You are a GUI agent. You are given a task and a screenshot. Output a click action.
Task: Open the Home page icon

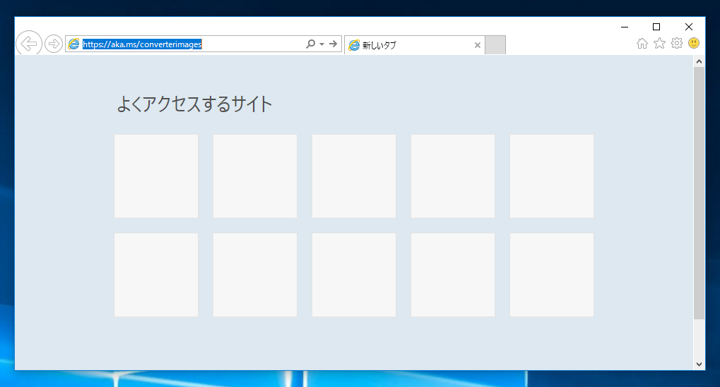642,44
